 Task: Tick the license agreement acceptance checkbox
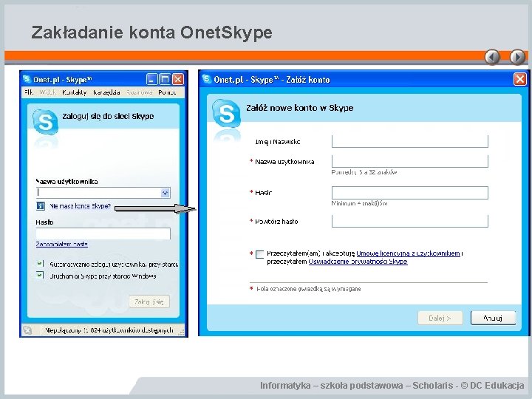click(x=259, y=254)
